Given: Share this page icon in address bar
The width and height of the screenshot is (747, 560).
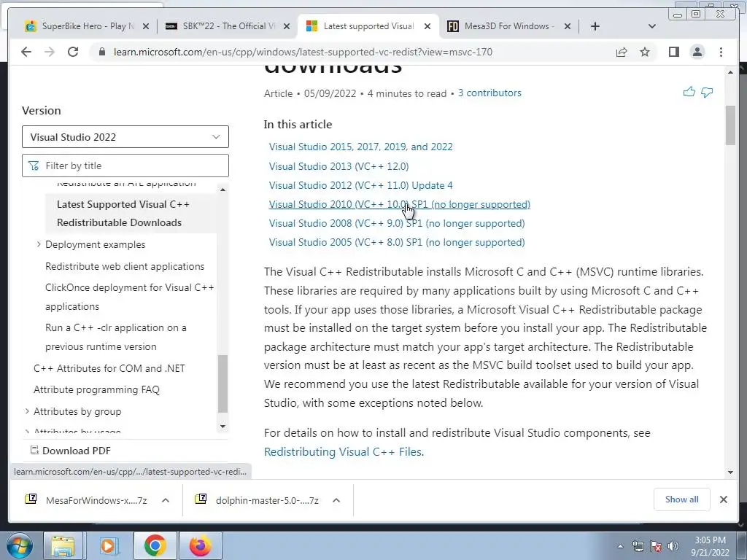Looking at the screenshot, I should pos(622,52).
